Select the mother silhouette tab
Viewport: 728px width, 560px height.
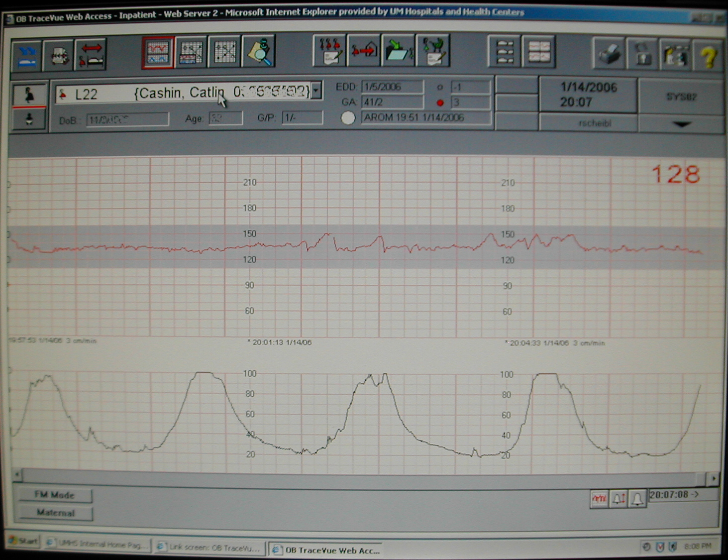pos(29,95)
